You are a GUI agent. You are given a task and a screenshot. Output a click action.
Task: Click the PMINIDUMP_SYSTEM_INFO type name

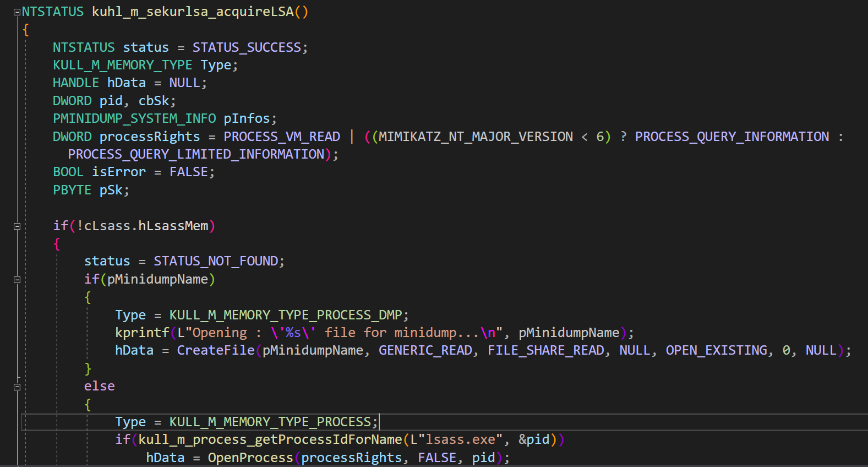click(134, 118)
